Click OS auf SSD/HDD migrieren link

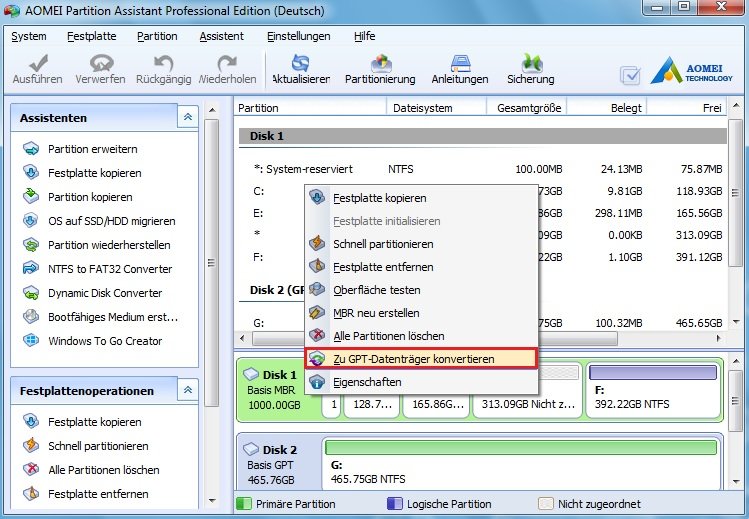112,221
